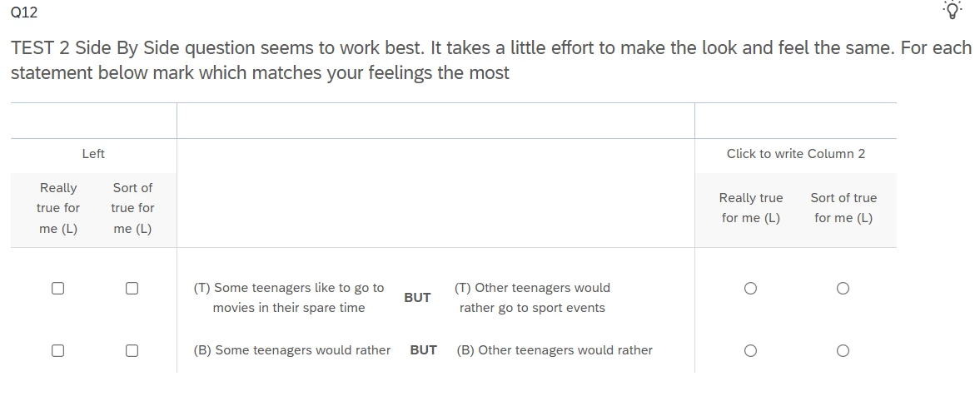980x406 pixels.
Task: Edit the TEST 2 Side By Side question text
Action: [x=491, y=61]
